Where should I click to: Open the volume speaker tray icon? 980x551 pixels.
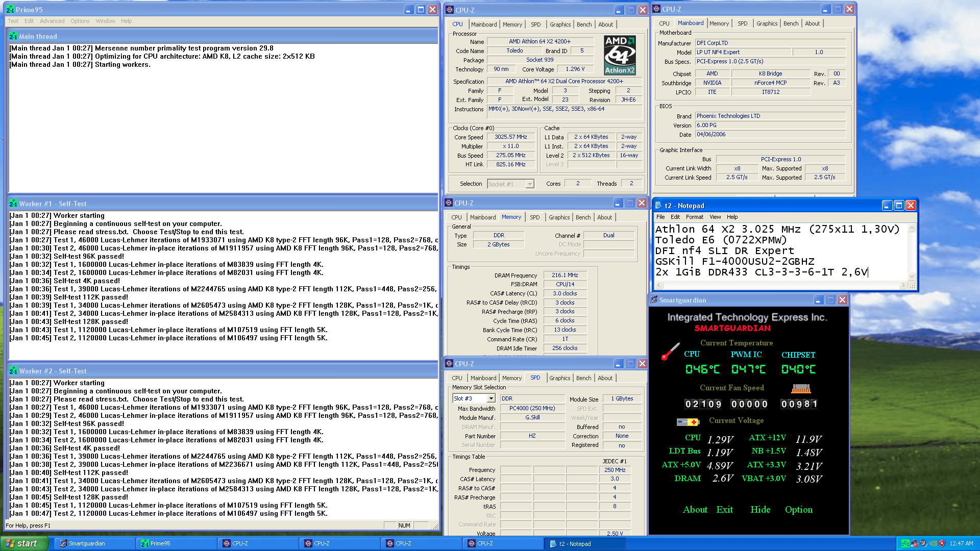(x=924, y=543)
